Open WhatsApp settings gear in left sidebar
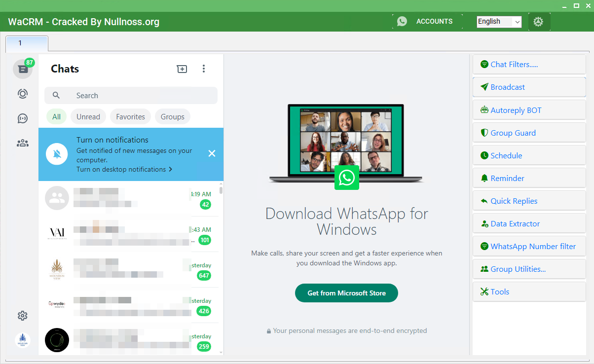 23,316
